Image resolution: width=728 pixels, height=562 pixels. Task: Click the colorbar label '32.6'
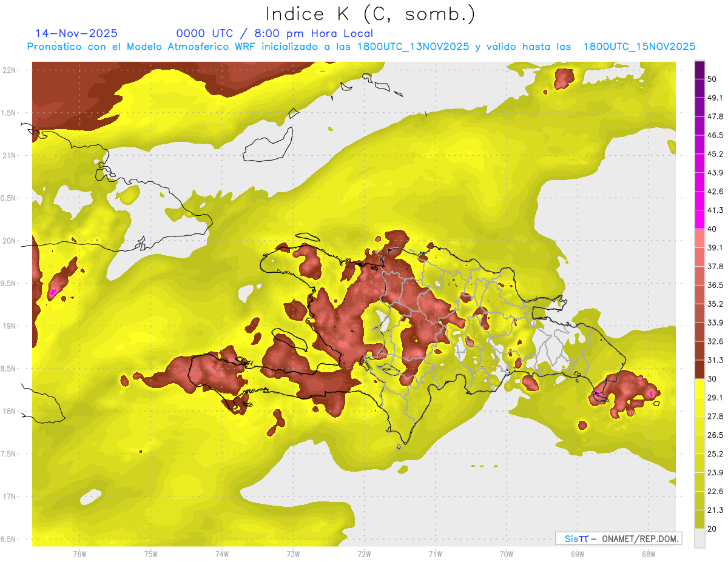pos(715,341)
